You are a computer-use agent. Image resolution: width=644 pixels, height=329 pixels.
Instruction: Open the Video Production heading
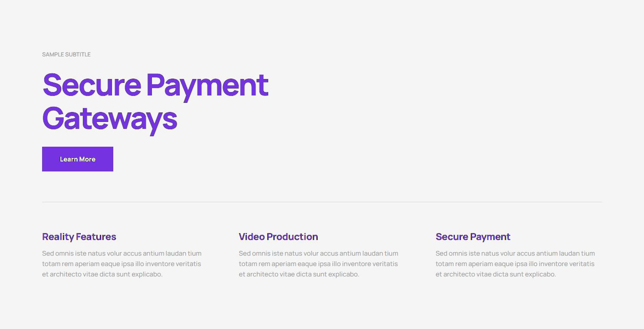[x=278, y=237]
